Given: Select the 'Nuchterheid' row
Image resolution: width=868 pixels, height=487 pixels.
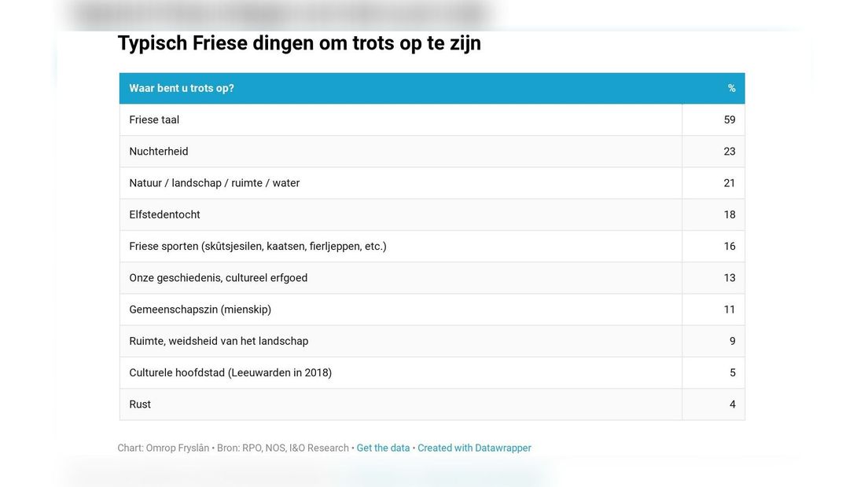Looking at the screenshot, I should click(x=432, y=152).
